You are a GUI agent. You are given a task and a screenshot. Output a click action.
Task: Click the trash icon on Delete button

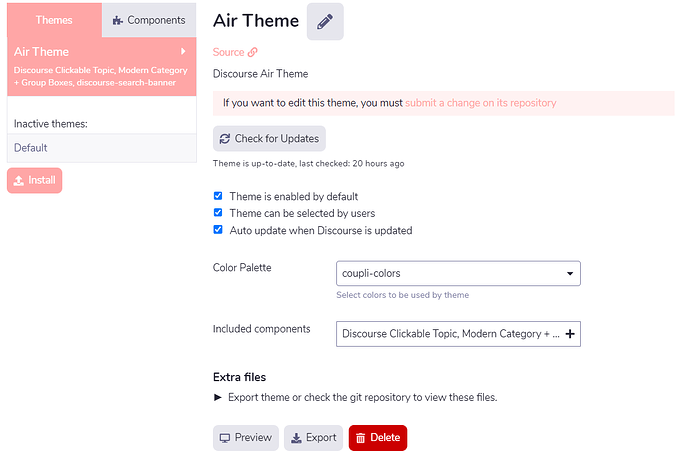tap(360, 438)
